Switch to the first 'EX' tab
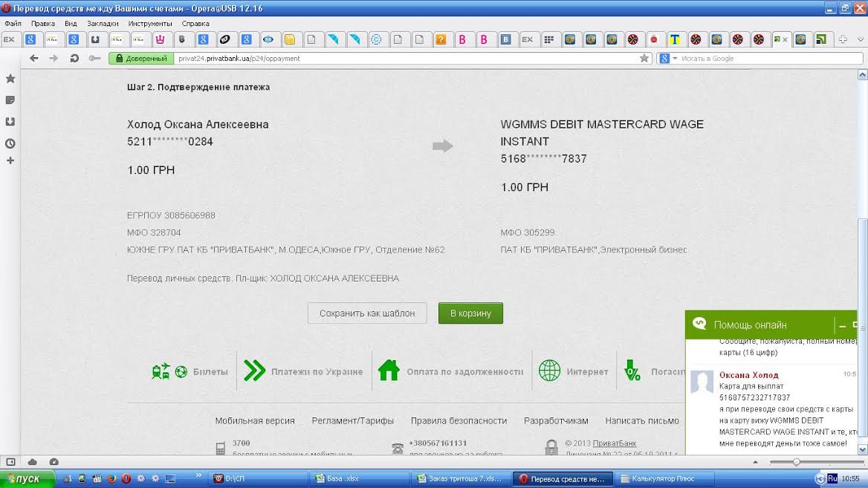 pyautogui.click(x=9, y=39)
